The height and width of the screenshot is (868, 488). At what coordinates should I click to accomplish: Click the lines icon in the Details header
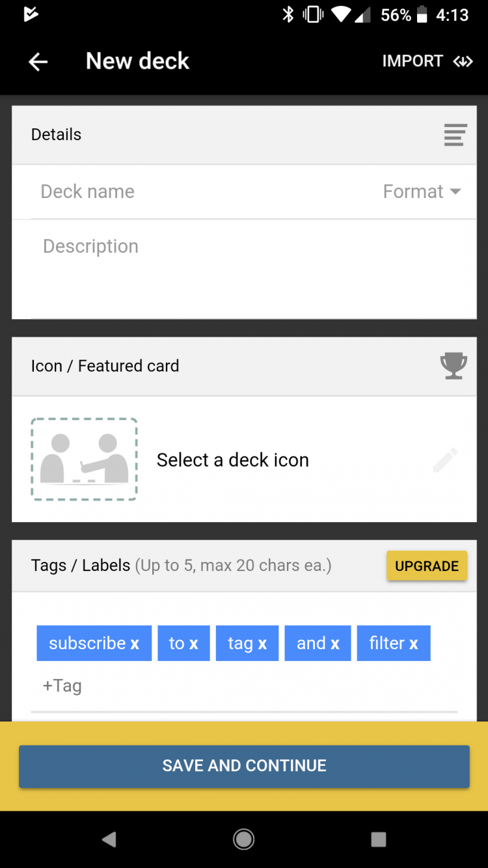point(455,134)
